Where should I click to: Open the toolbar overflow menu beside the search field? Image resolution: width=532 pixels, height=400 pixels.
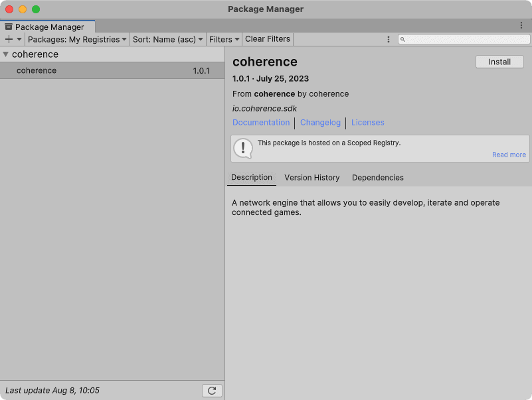click(389, 39)
